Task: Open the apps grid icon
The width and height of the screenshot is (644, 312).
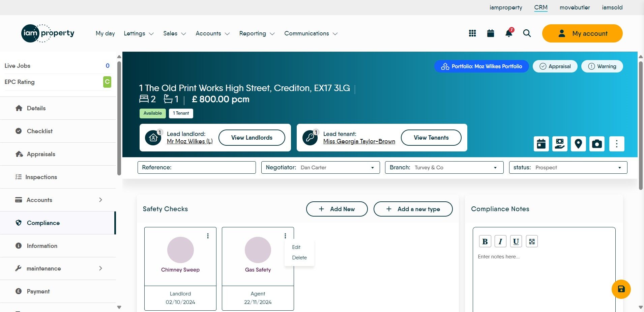Action: click(472, 33)
